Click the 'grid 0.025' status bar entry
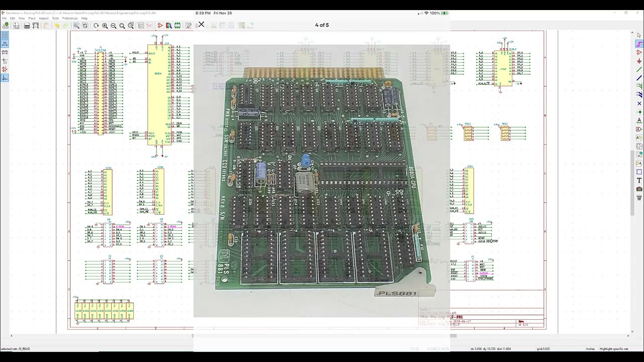 [543, 349]
